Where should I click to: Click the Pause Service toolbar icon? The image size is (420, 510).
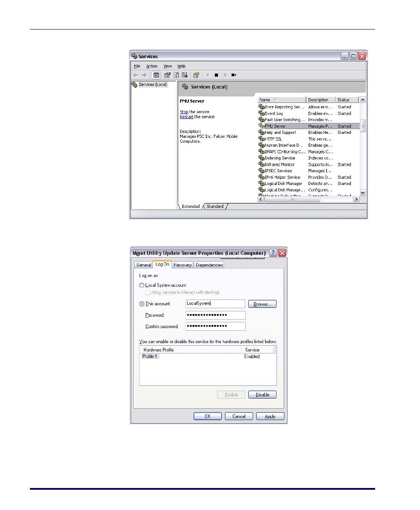coord(225,75)
